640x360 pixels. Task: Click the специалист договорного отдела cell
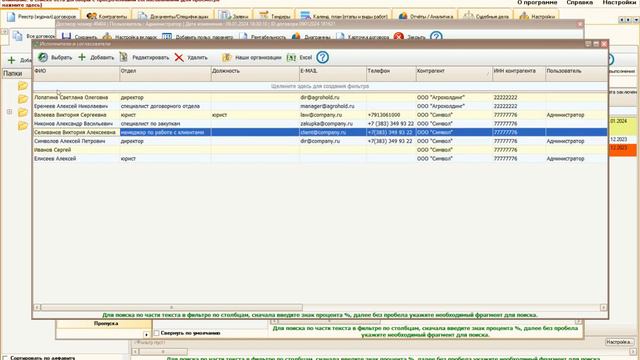tap(165, 106)
